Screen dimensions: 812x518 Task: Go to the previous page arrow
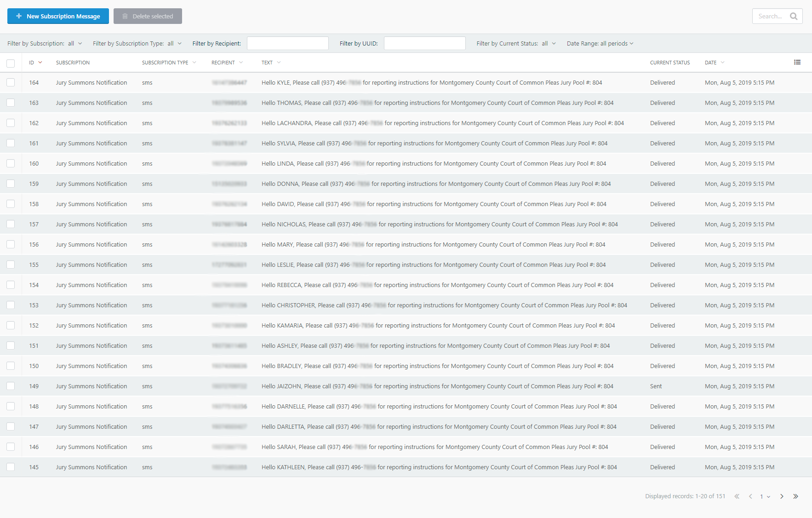click(x=750, y=496)
